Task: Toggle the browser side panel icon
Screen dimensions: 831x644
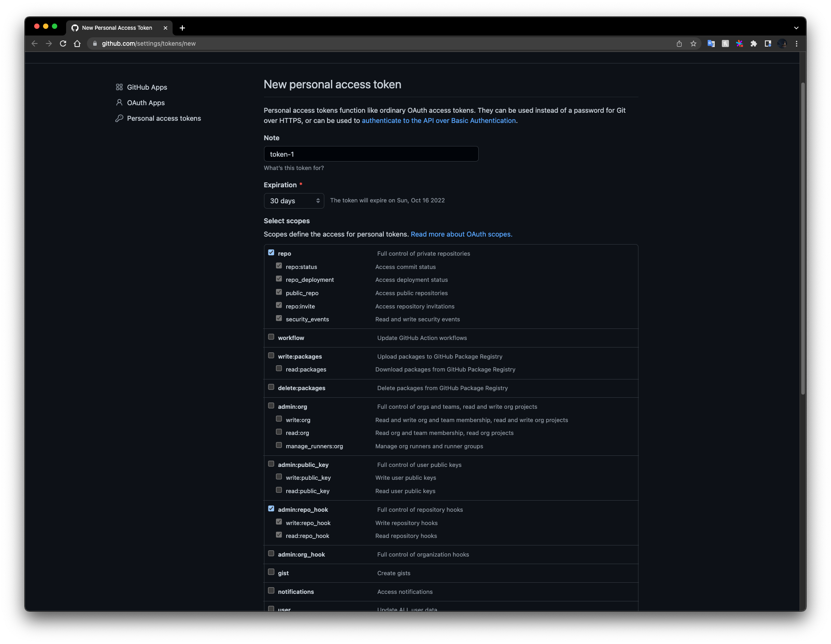Action: (x=768, y=43)
